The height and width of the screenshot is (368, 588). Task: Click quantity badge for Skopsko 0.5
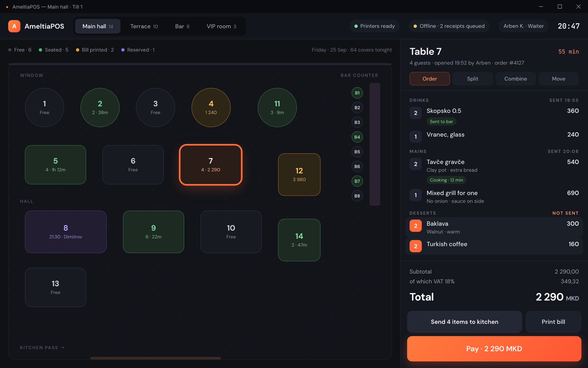416,113
